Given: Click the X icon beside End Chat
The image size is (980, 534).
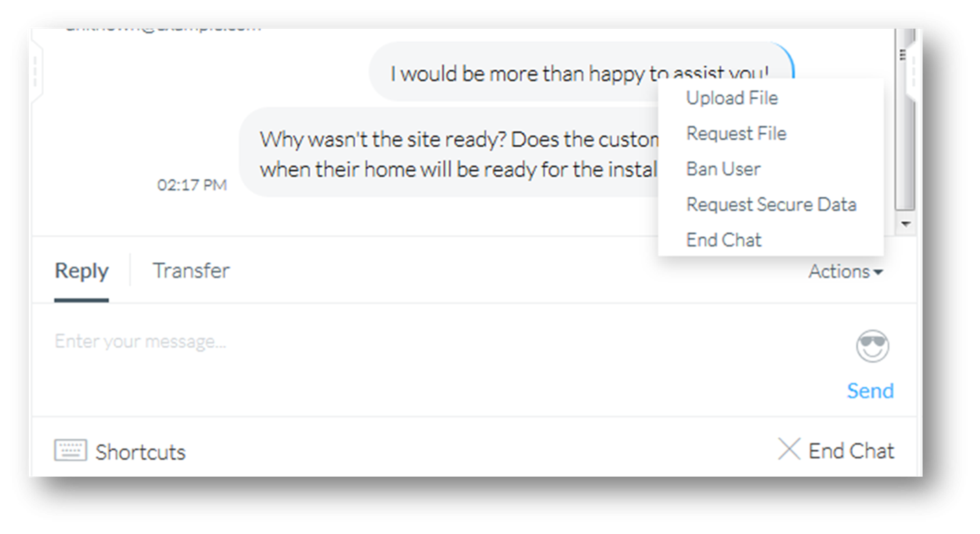Looking at the screenshot, I should [789, 450].
